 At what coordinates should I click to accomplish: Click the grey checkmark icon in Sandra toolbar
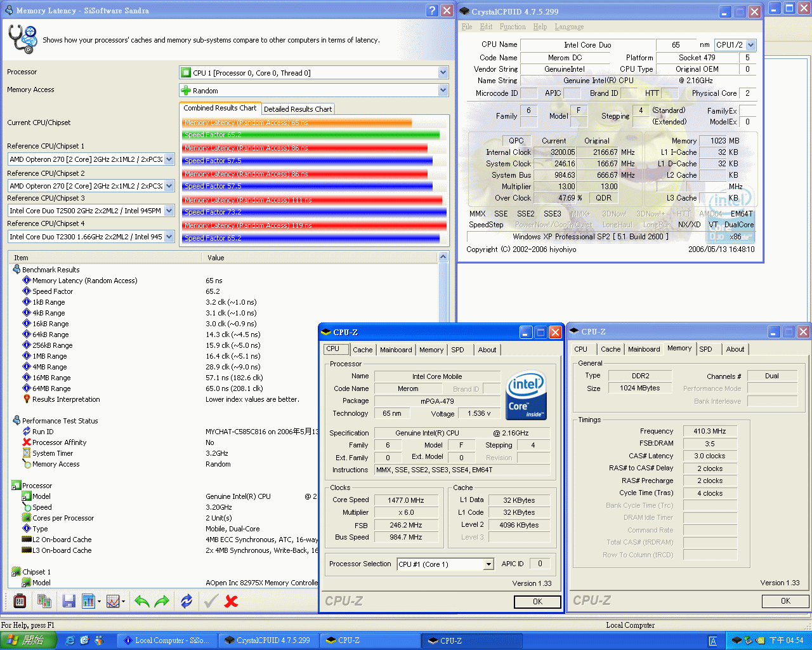(x=211, y=600)
